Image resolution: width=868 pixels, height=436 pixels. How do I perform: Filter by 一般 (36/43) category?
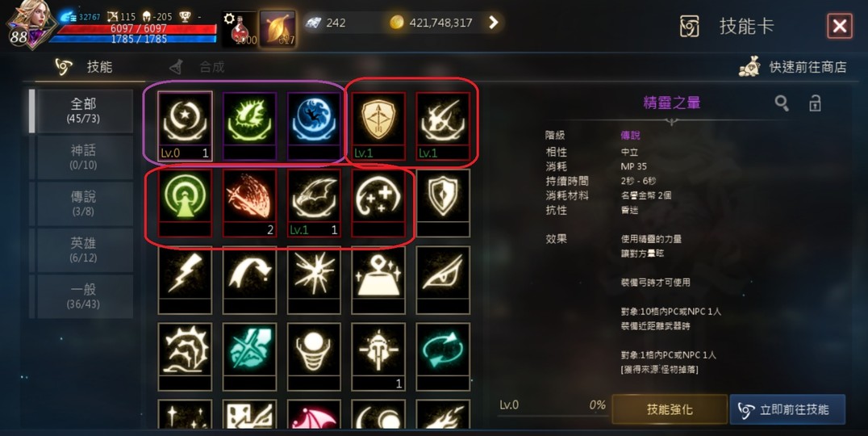pos(84,296)
